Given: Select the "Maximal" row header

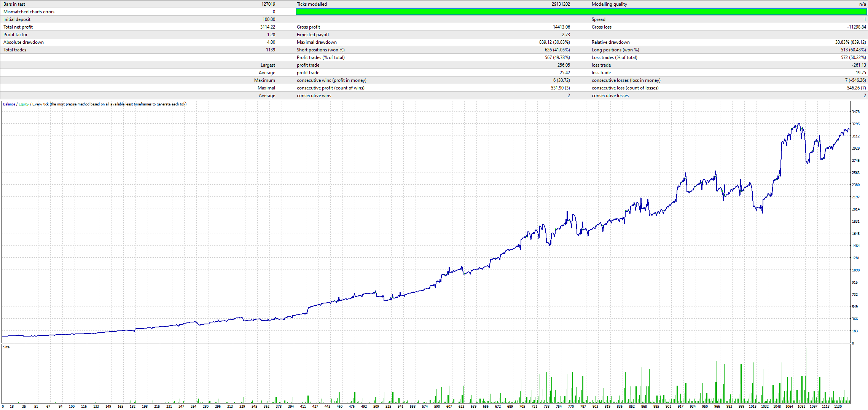Looking at the screenshot, I should coord(266,88).
